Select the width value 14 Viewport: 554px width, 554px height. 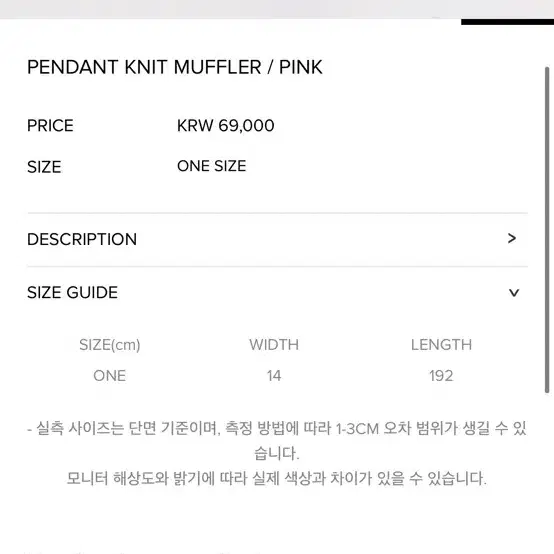pos(274,376)
